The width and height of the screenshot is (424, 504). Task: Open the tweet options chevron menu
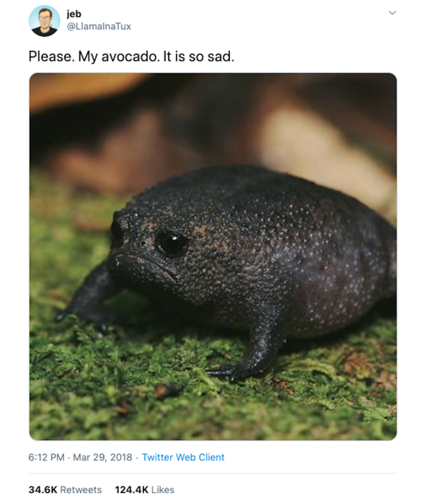pos(392,13)
